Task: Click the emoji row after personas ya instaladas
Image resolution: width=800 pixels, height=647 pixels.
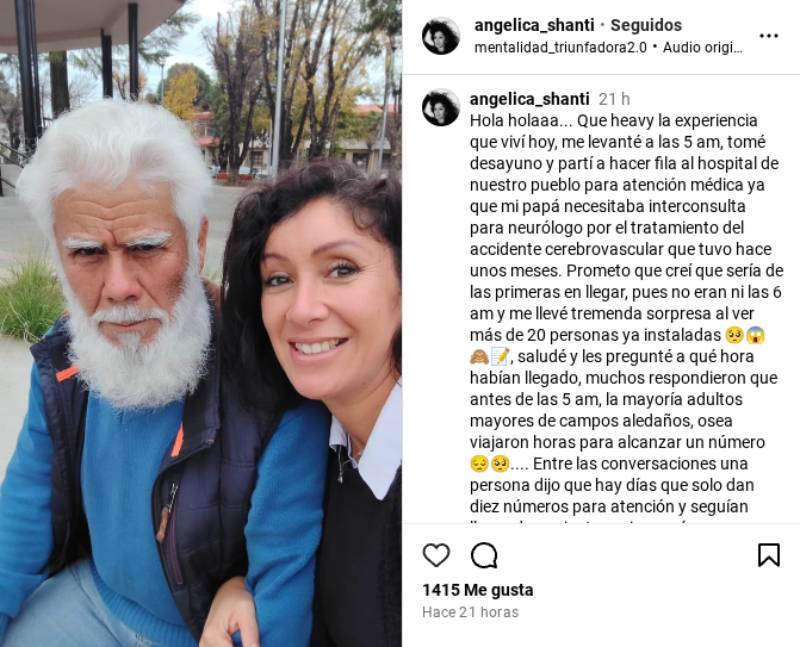Action: pos(745,335)
